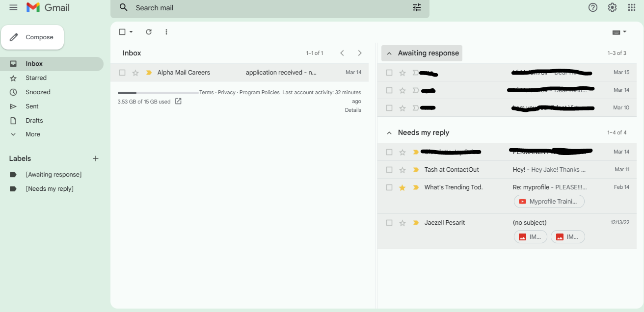The width and height of the screenshot is (644, 312).
Task: Collapse the Needs my reply section
Action: pyautogui.click(x=389, y=132)
